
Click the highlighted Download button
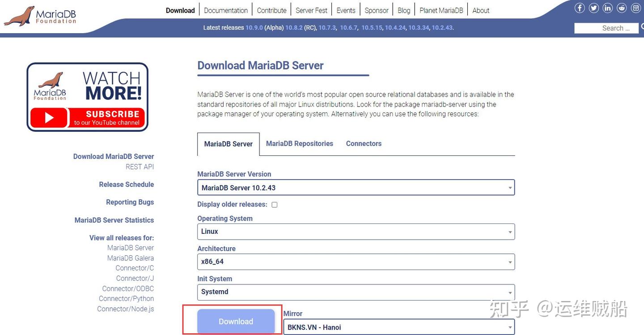click(236, 321)
